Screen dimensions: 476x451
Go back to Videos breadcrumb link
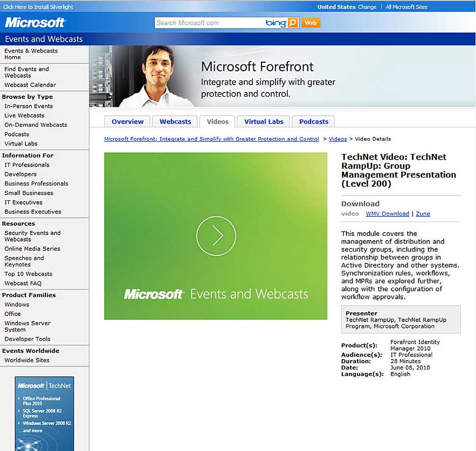(x=337, y=139)
